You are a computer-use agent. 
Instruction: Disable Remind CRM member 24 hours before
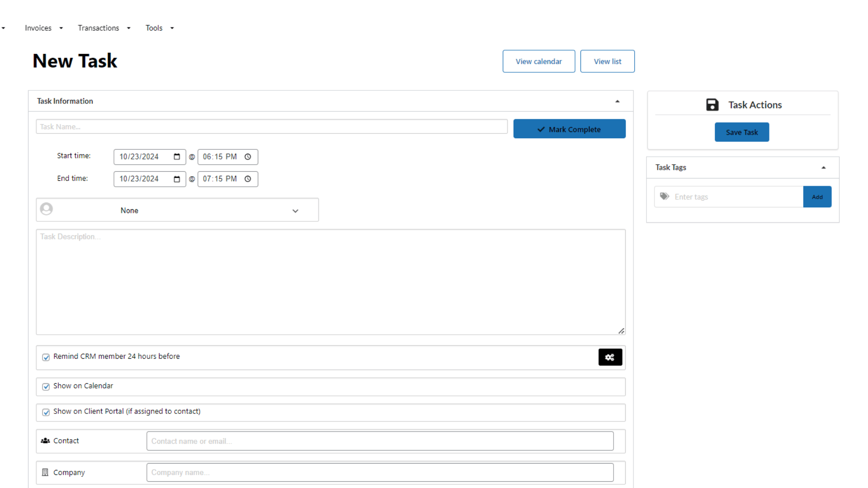coord(46,357)
